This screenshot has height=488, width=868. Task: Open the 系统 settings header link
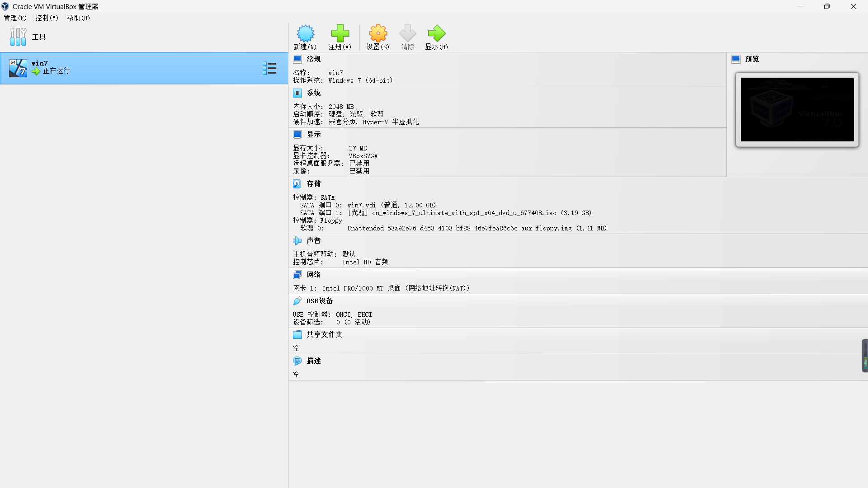click(x=314, y=93)
